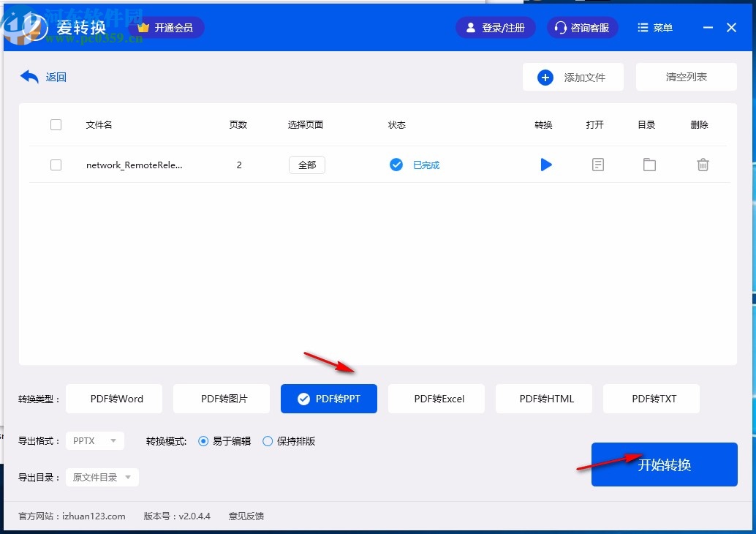Open the converted file using the document icon
756x534 pixels.
click(597, 165)
